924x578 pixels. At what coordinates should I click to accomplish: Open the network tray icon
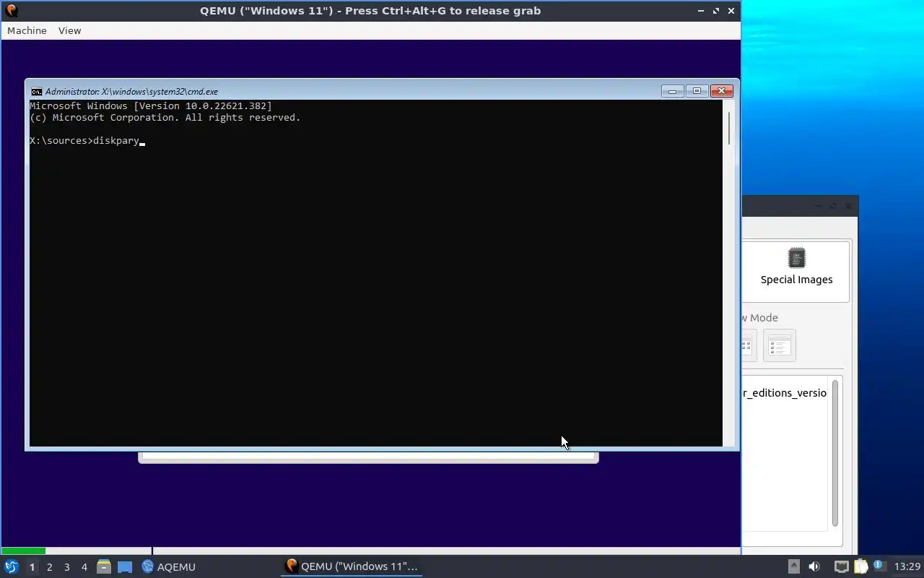(841, 566)
